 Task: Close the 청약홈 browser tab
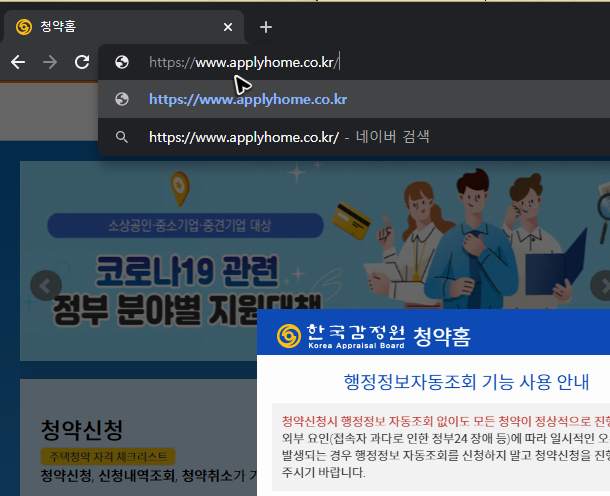(x=228, y=27)
